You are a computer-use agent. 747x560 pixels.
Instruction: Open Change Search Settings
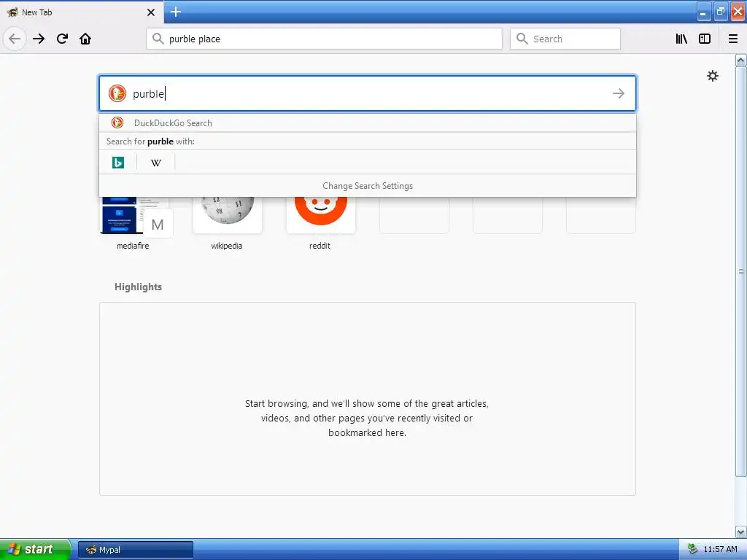368,186
